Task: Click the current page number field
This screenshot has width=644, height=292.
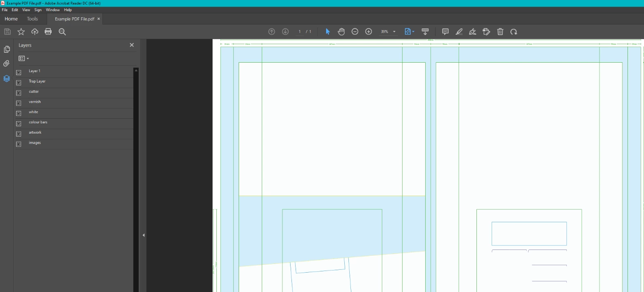Action: point(300,32)
